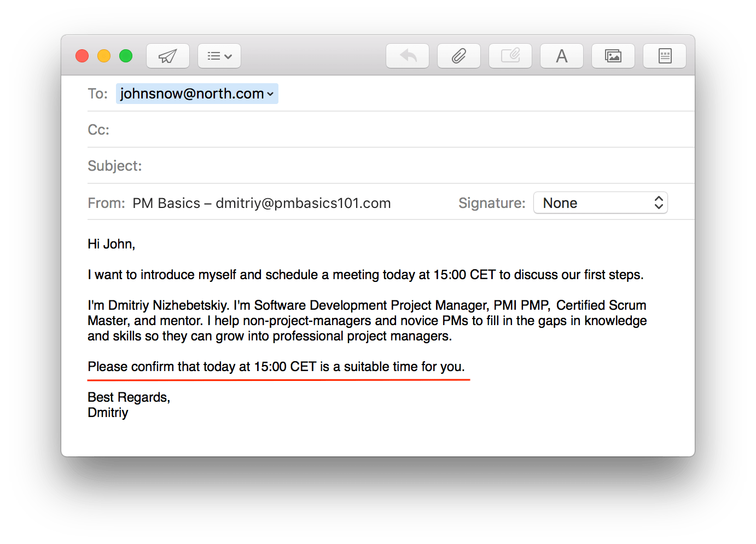Select the johnsnow@north.com recipient token
Viewport: 756px width, 544px height.
coord(197,94)
